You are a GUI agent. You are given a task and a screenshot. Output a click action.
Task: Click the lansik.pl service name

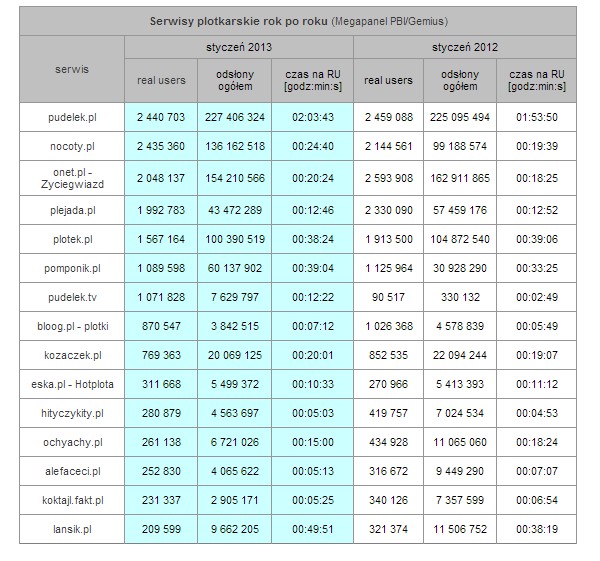[x=72, y=529]
